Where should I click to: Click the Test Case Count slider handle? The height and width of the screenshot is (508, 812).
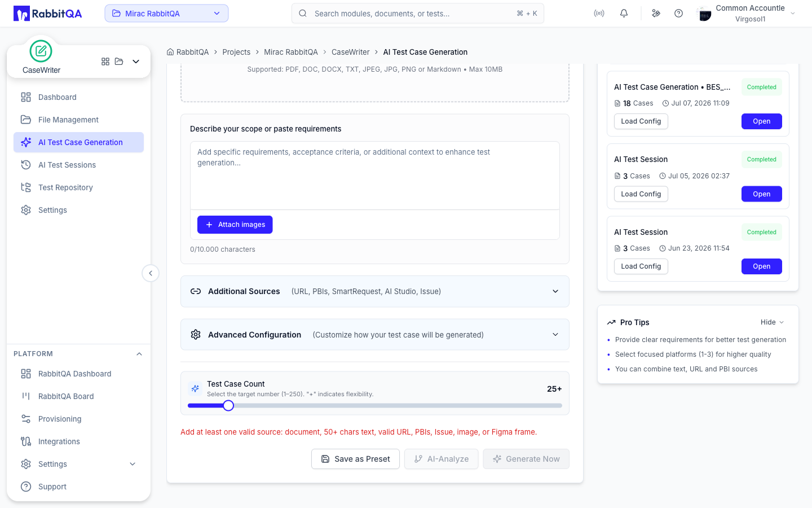click(x=228, y=405)
